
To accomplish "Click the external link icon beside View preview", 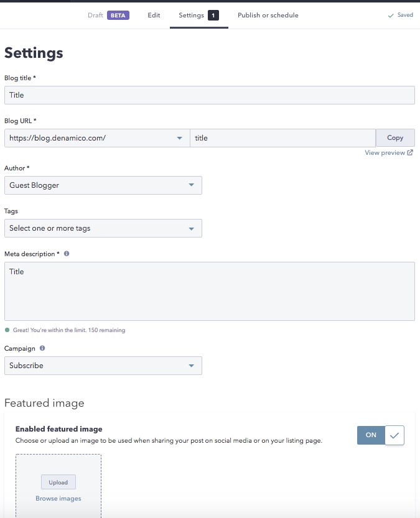I will 410,152.
